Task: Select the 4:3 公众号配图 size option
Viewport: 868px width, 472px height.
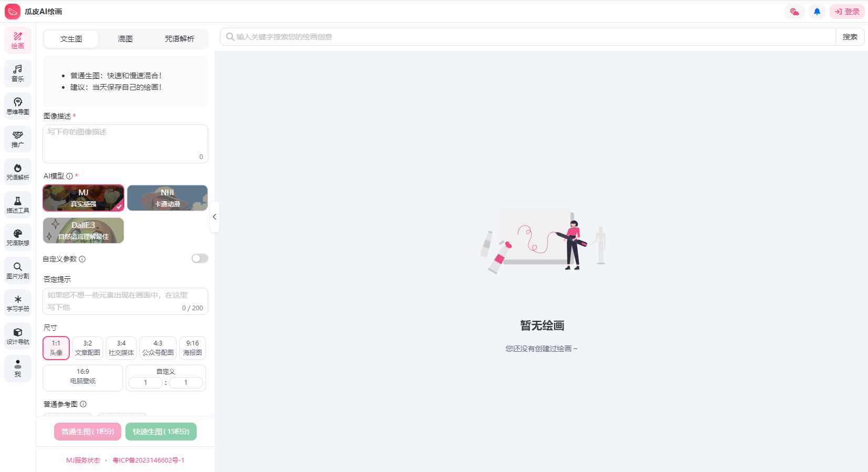Action: 158,348
